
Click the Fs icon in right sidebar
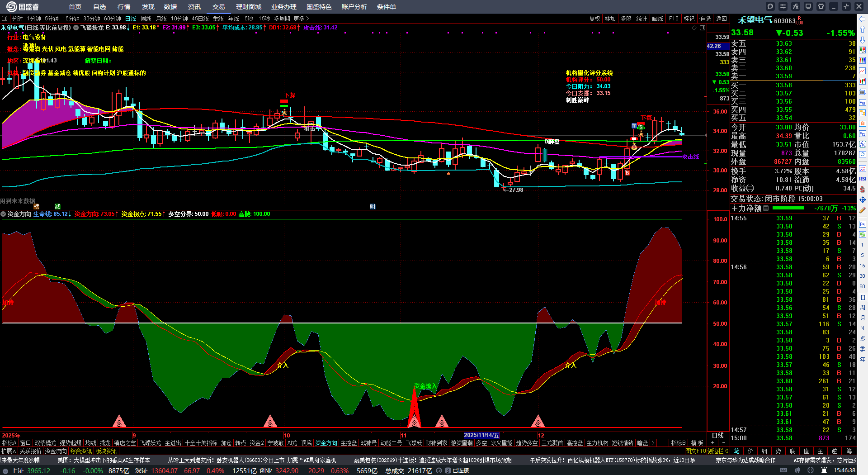coord(863,224)
